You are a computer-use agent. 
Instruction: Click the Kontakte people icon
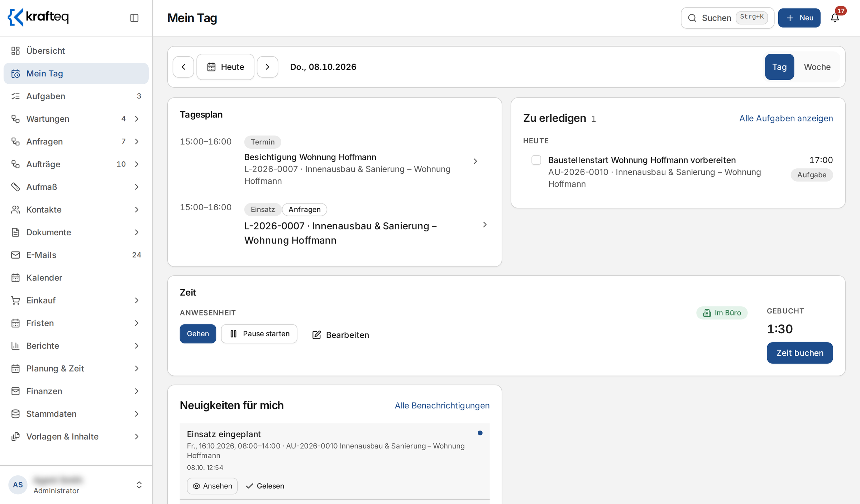15,210
